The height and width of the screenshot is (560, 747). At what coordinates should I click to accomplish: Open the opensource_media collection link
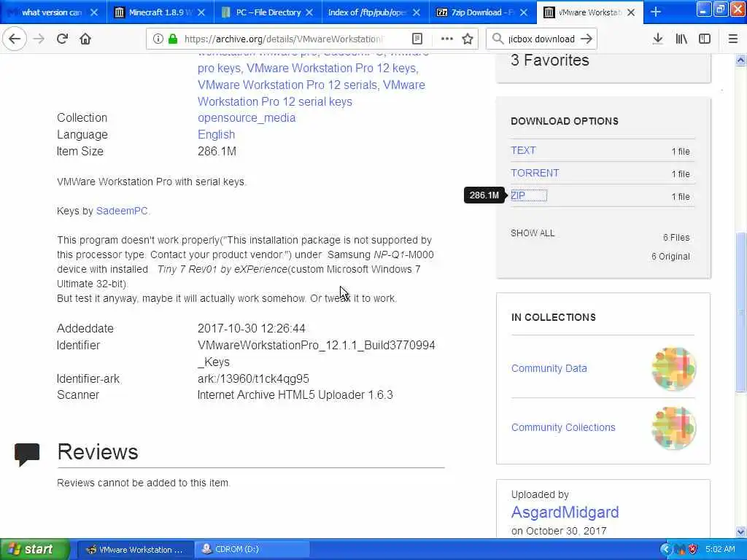247,117
